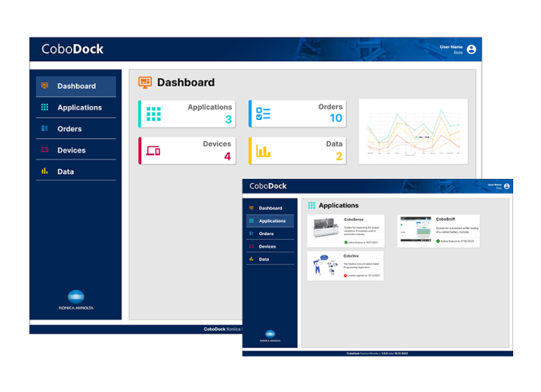
Task: Switch to Dashboard in the smaller front window's sidebar
Action: (x=270, y=208)
